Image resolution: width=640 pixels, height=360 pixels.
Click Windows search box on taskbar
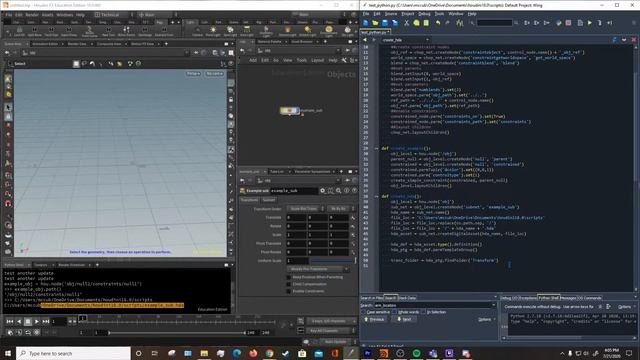73,353
